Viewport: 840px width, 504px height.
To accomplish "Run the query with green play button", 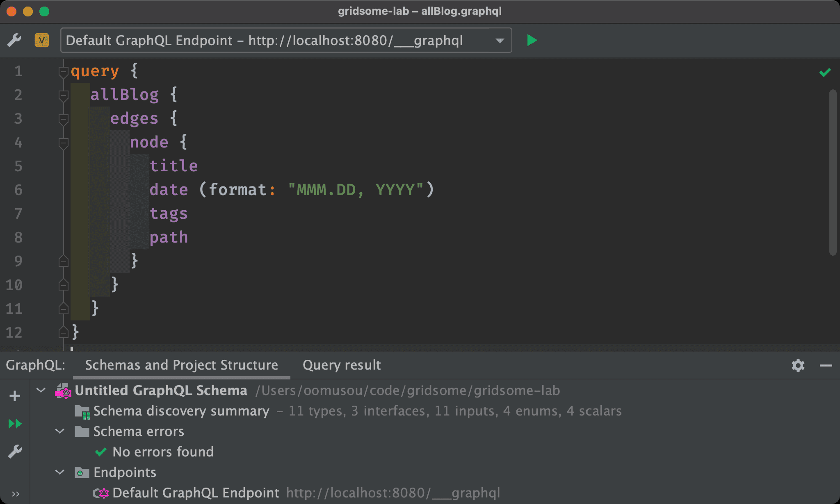I will pyautogui.click(x=532, y=40).
